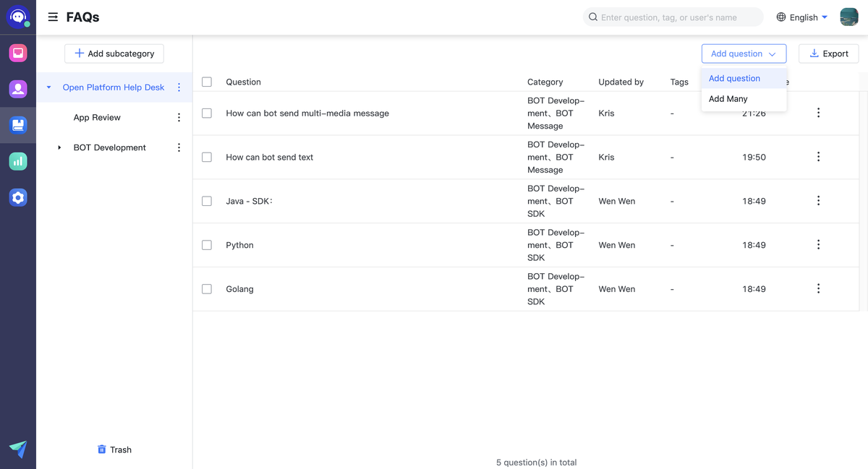
Task: Check the select-all checkbox in table header
Action: pos(207,82)
